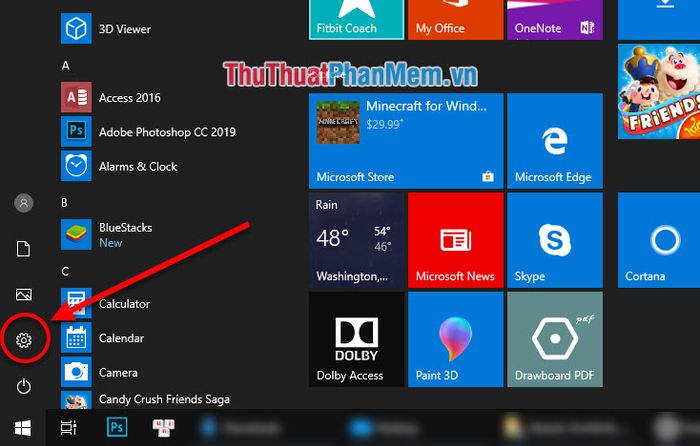Click the user account avatar

(x=24, y=203)
